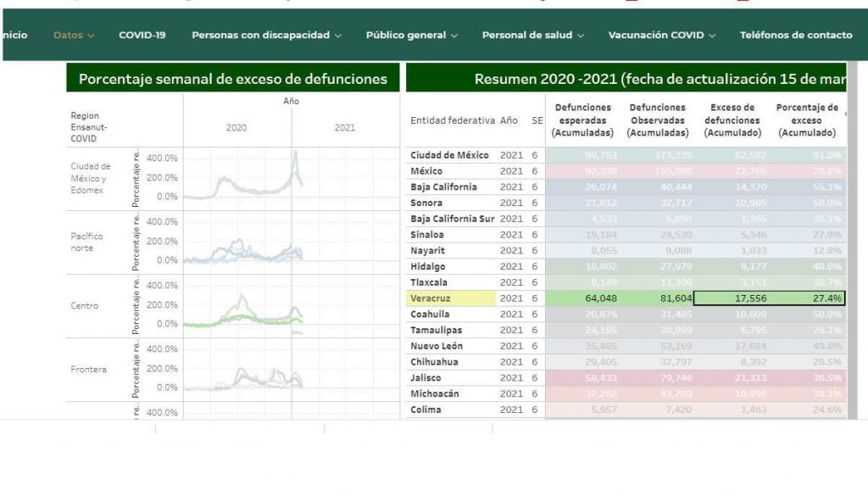Click the Baja California Sur entity
The height and width of the screenshot is (496, 868).
pyautogui.click(x=452, y=219)
